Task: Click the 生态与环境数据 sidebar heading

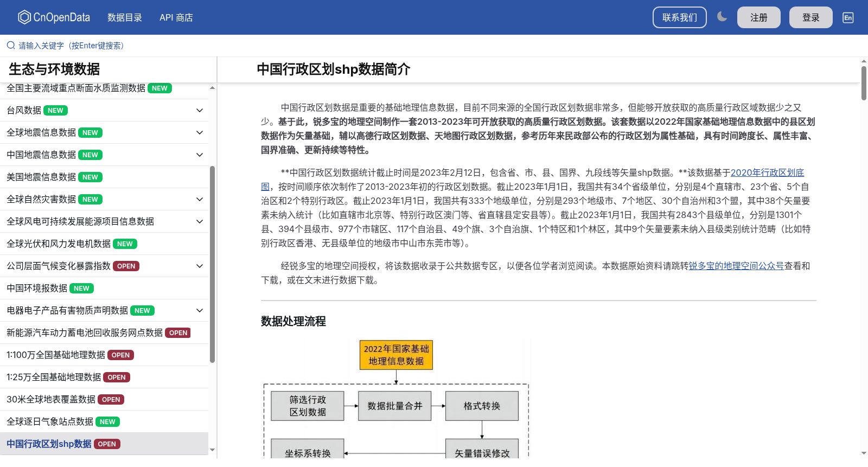Action: pos(54,69)
